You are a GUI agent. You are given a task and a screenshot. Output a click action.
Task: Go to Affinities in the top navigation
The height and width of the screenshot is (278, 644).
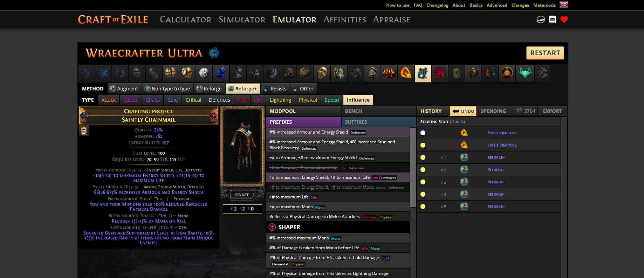(x=345, y=20)
